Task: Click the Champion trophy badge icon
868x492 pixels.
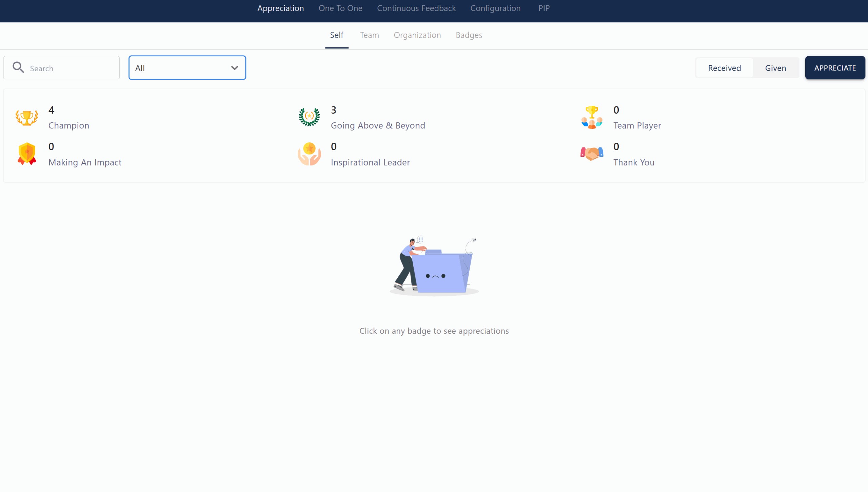Action: (x=27, y=118)
